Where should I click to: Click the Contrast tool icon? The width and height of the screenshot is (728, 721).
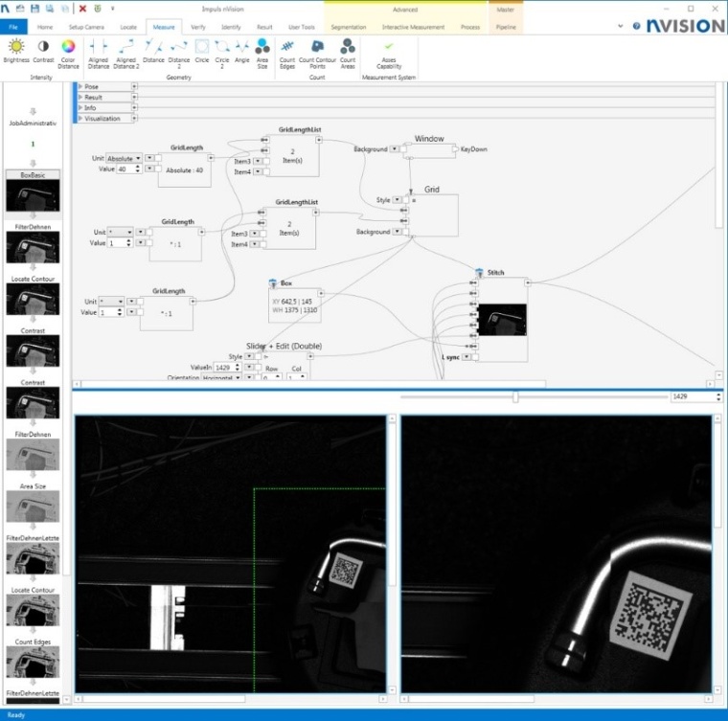pos(43,48)
